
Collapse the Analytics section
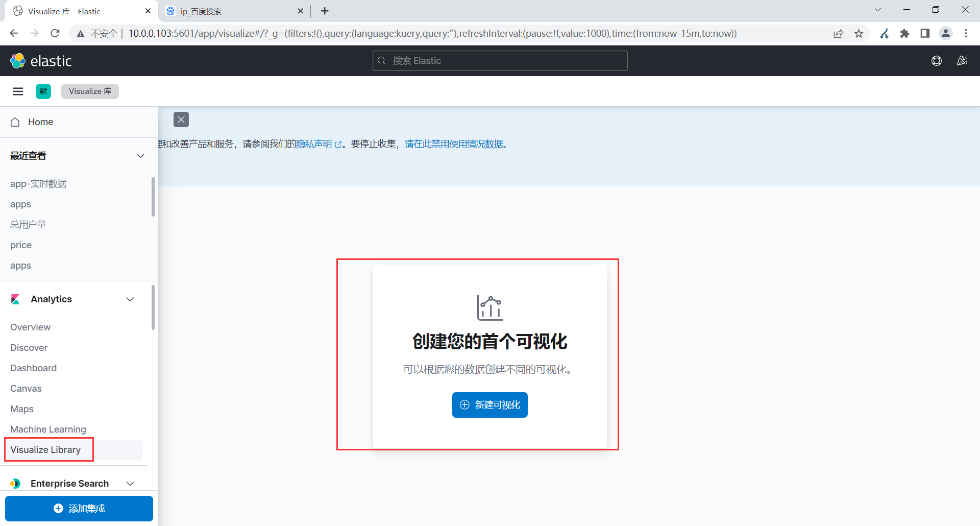click(130, 299)
